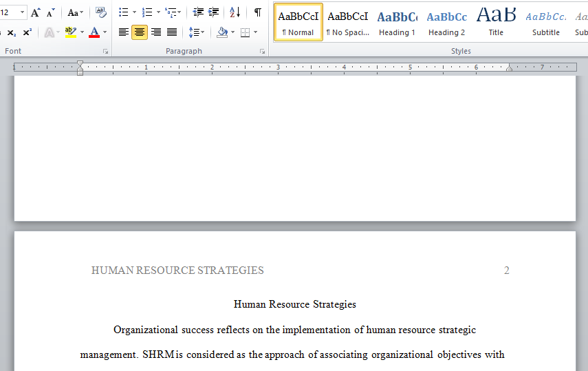Justify paragraph text
The width and height of the screenshot is (588, 371).
(172, 32)
